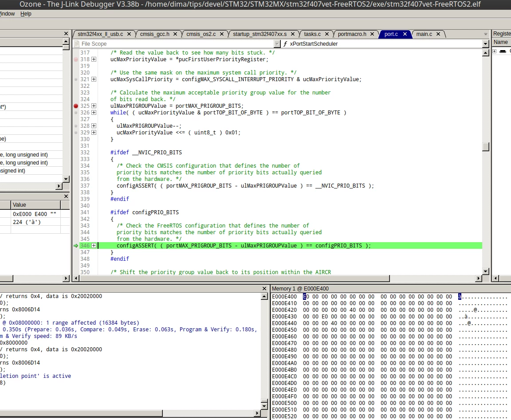Close the port.c tab
This screenshot has height=420, width=511.
pyautogui.click(x=405, y=34)
